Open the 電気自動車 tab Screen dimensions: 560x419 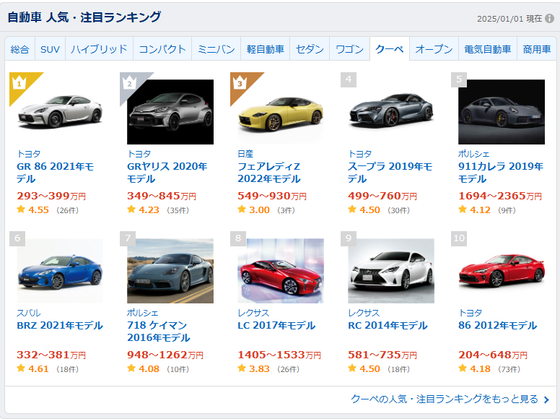pyautogui.click(x=488, y=49)
